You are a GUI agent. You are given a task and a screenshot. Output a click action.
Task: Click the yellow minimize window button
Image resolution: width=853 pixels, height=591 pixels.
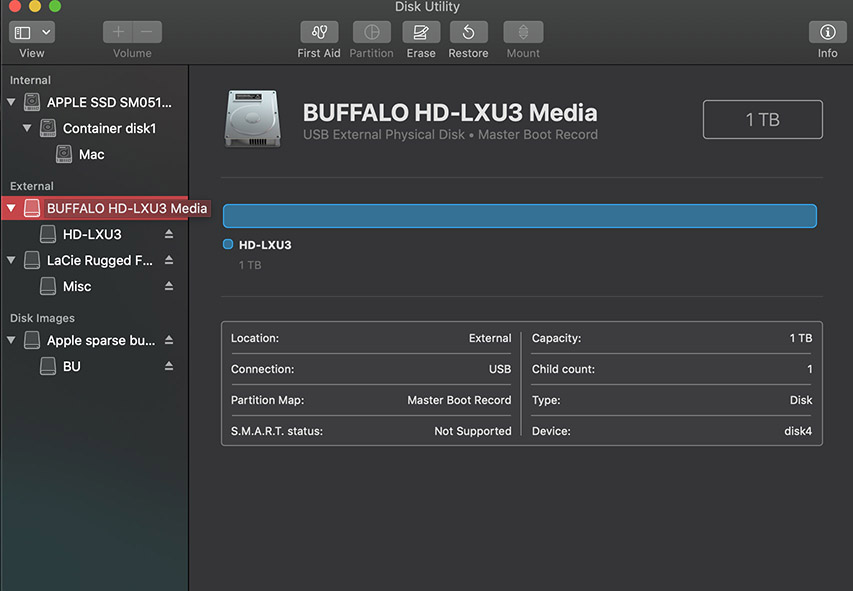click(x=35, y=6)
